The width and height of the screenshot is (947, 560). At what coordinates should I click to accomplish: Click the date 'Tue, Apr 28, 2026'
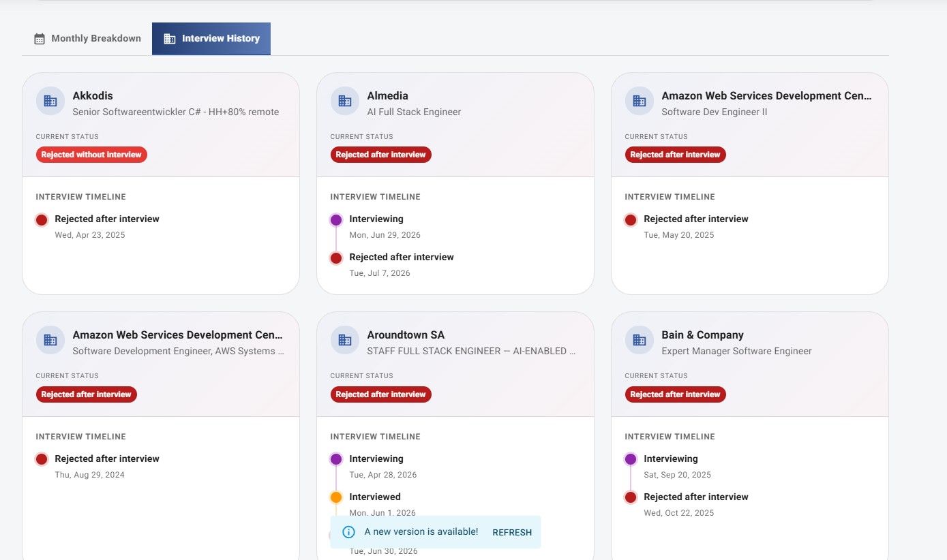point(383,475)
